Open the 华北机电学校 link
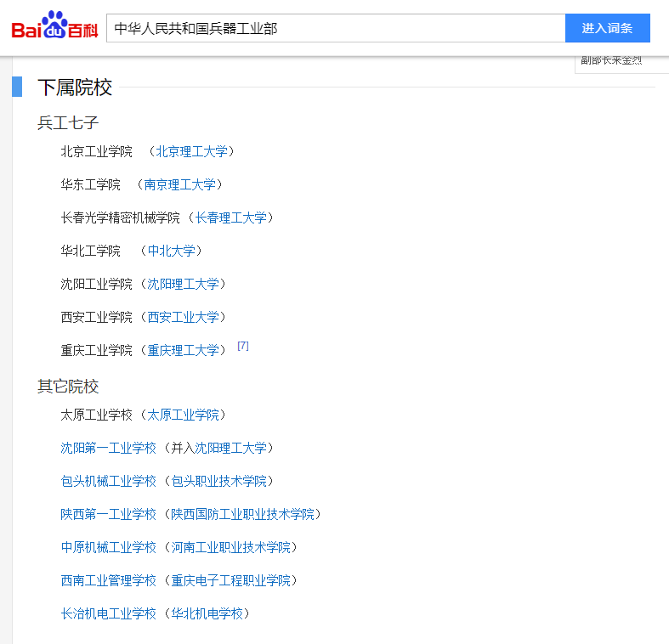The width and height of the screenshot is (669, 644). pos(207,613)
